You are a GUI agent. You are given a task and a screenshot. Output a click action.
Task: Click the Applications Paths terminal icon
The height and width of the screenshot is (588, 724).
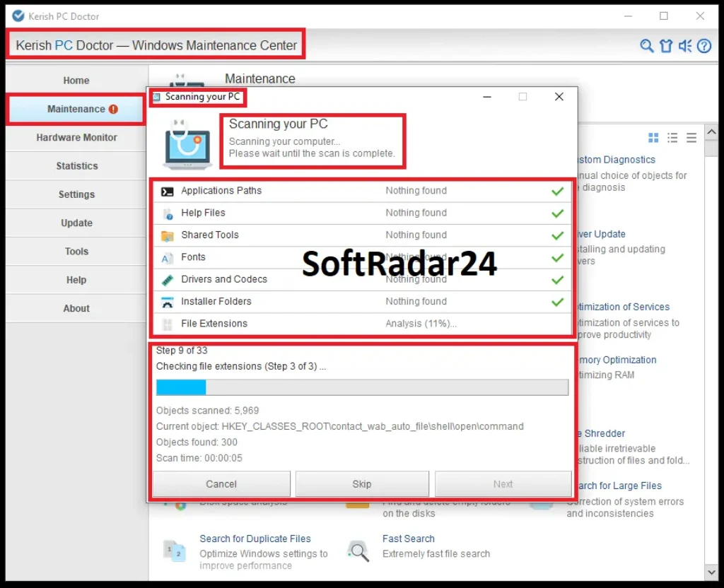coord(168,191)
